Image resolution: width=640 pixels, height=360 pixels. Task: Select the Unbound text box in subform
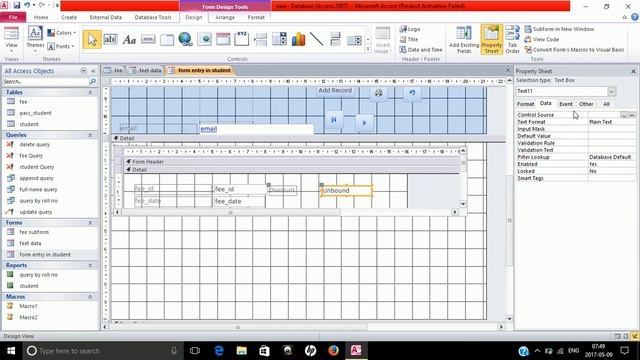coord(346,190)
